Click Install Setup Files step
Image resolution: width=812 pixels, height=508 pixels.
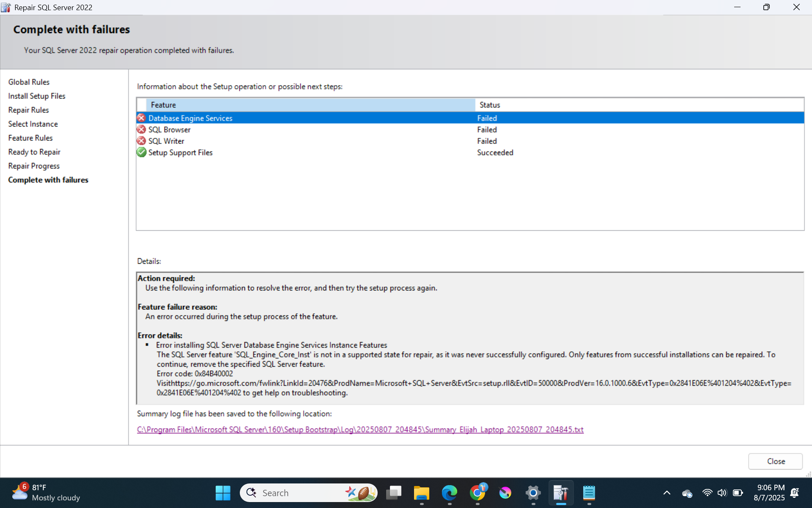coord(37,96)
